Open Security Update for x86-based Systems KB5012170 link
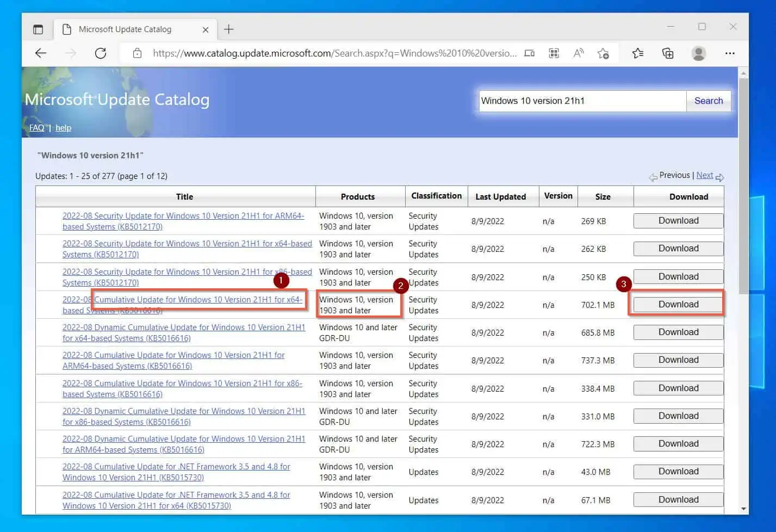The height and width of the screenshot is (532, 776). point(187,277)
